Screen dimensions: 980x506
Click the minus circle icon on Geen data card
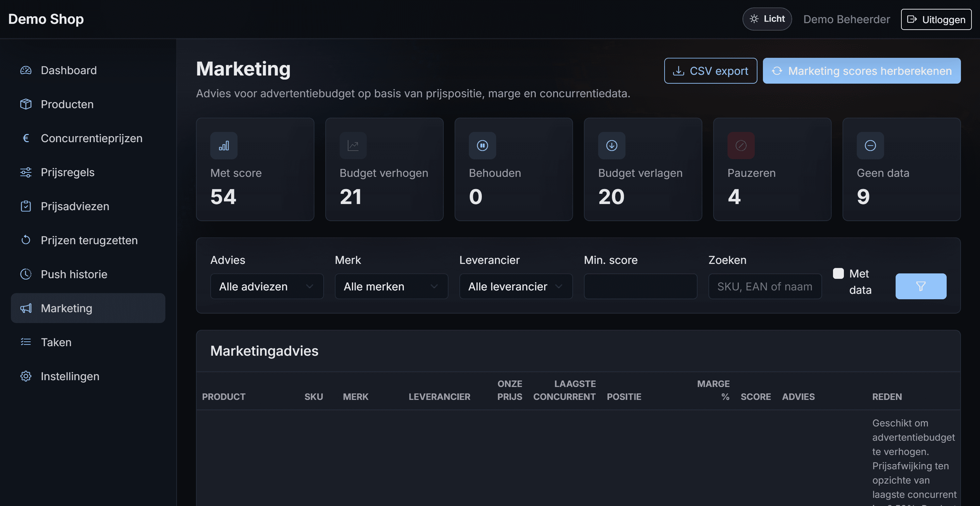tap(870, 146)
